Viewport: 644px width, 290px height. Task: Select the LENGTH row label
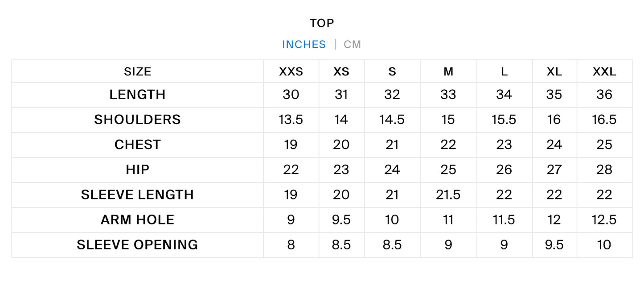pyautogui.click(x=137, y=95)
